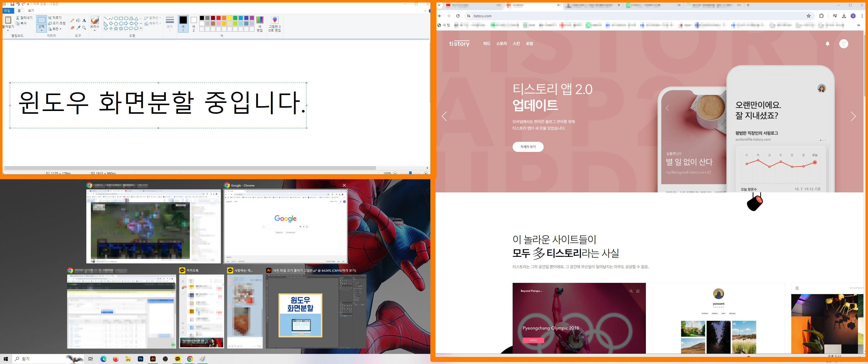This screenshot has width=868, height=364.
Task: Pick the red color swatch in palette
Action: pyautogui.click(x=219, y=18)
